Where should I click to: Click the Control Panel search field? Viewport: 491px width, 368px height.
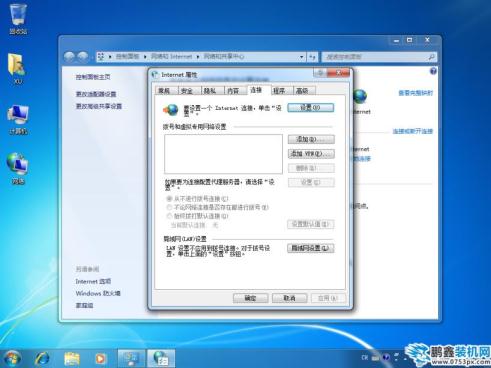pyautogui.click(x=379, y=57)
